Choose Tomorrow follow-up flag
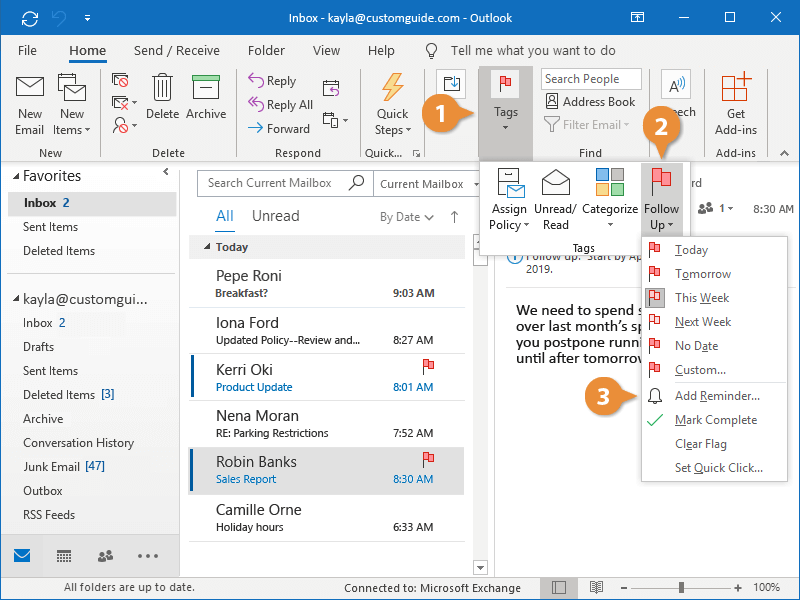 click(x=714, y=274)
